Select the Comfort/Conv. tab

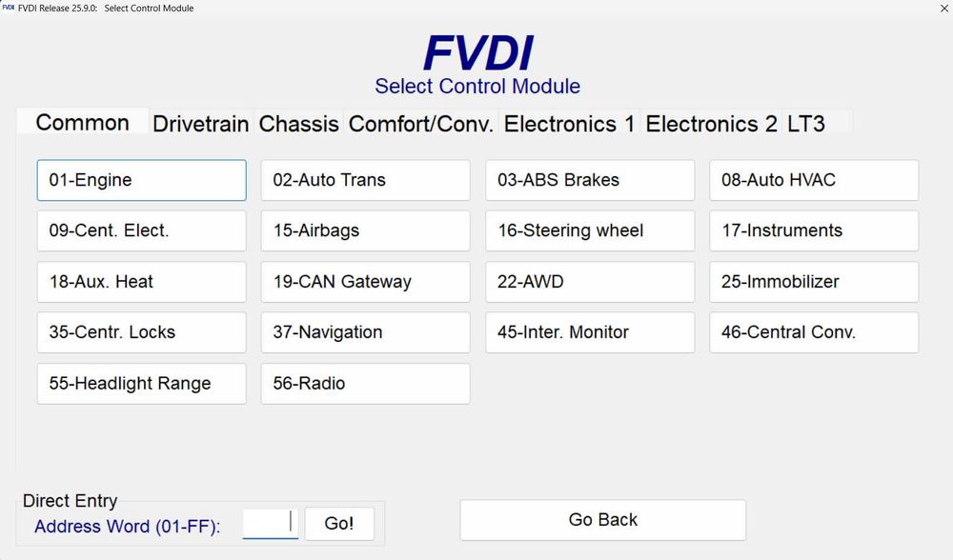pos(421,124)
